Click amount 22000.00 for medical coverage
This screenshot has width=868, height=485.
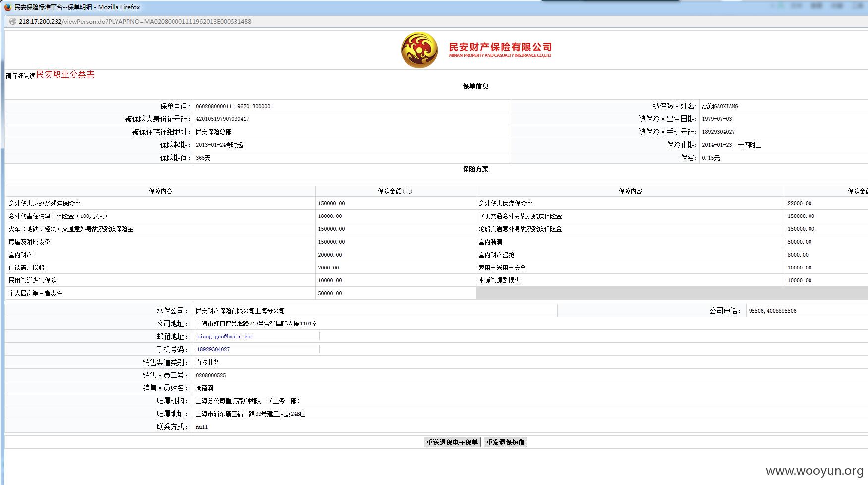[x=800, y=203]
